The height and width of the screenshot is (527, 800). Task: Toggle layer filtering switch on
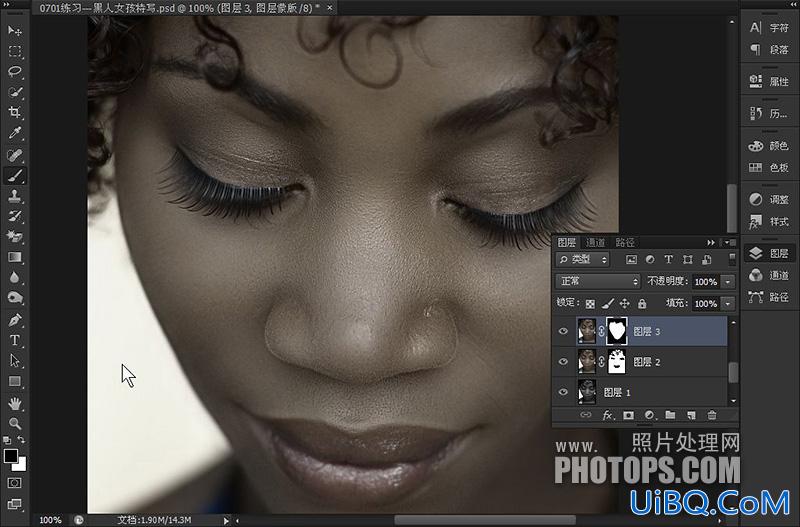732,259
